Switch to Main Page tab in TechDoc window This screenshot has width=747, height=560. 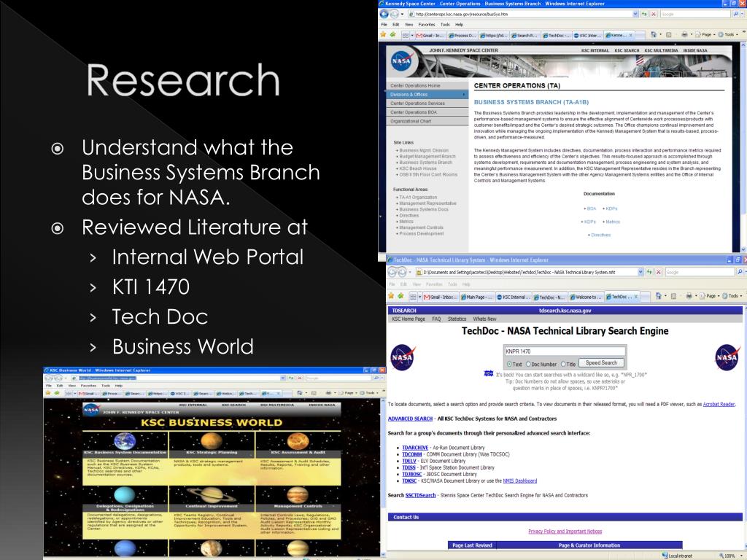point(477,297)
